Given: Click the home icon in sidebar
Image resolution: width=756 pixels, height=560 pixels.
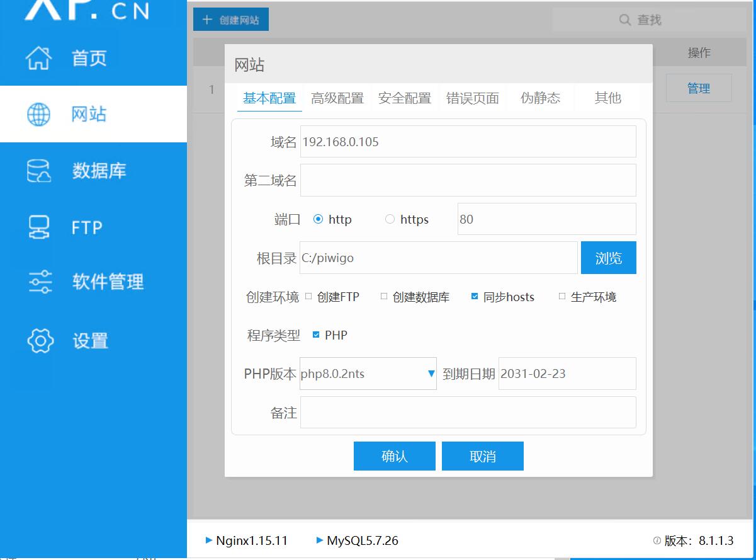Looking at the screenshot, I should point(39,58).
